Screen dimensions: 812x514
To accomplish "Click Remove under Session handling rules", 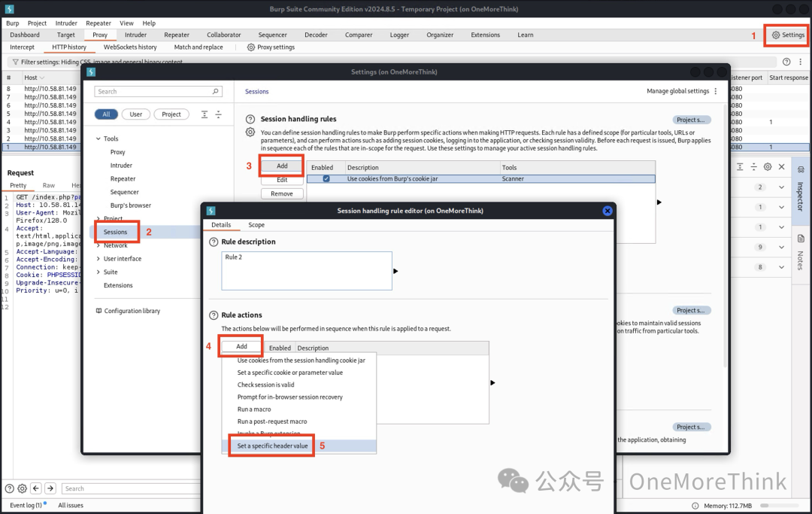I will coord(282,194).
